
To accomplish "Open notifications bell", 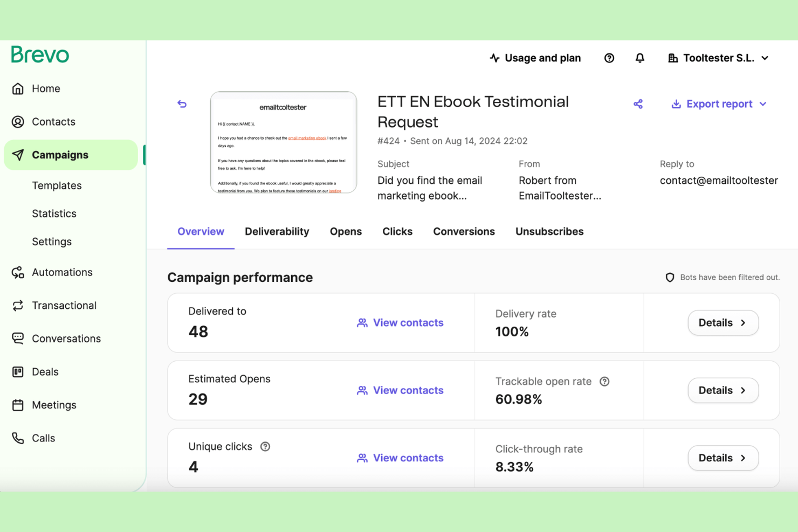I will click(x=639, y=58).
